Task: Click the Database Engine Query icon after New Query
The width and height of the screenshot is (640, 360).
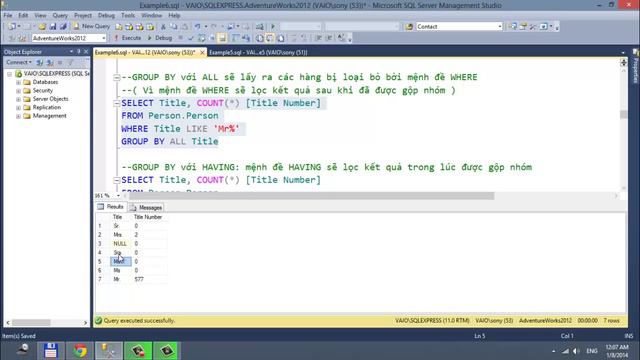Action: coord(119,27)
